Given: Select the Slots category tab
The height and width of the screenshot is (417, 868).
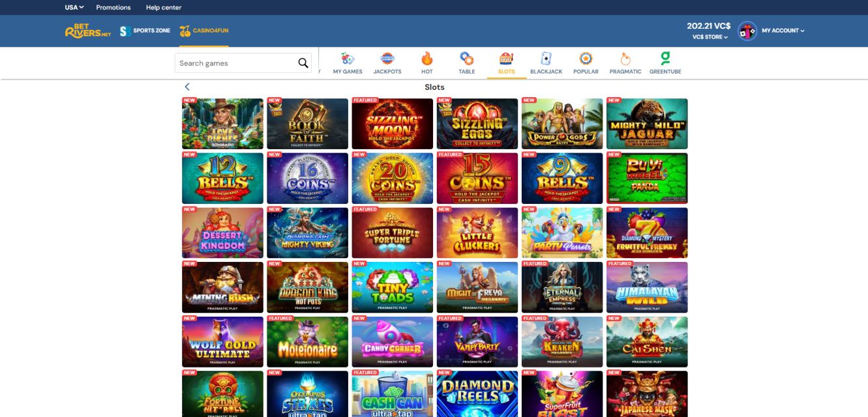Looking at the screenshot, I should (x=507, y=63).
